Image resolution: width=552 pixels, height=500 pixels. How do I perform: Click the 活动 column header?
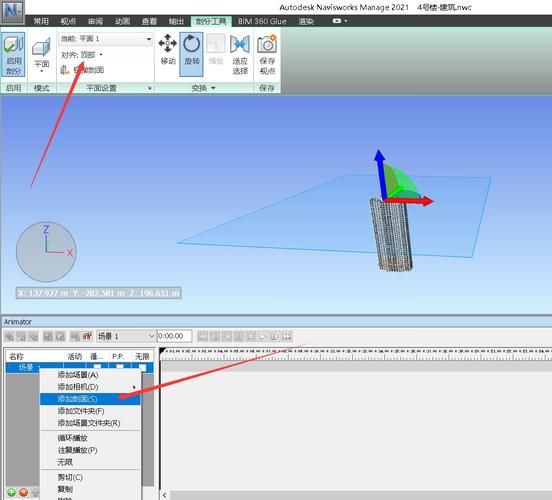click(75, 356)
